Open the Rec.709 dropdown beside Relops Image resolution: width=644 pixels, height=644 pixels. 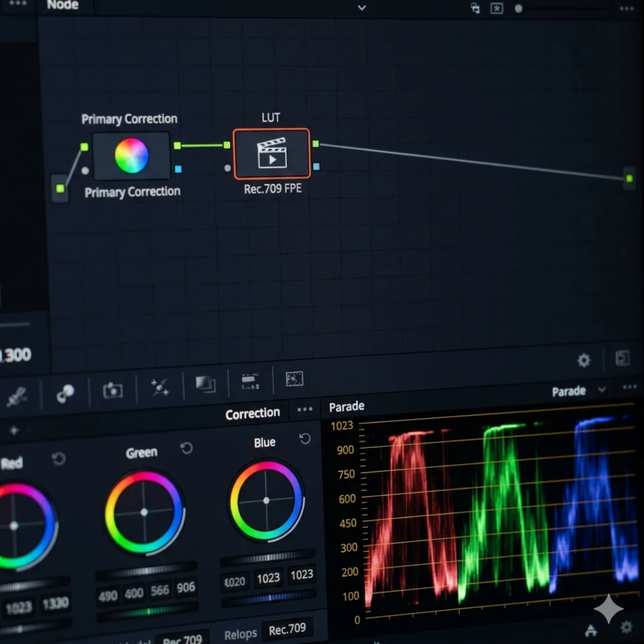click(287, 629)
